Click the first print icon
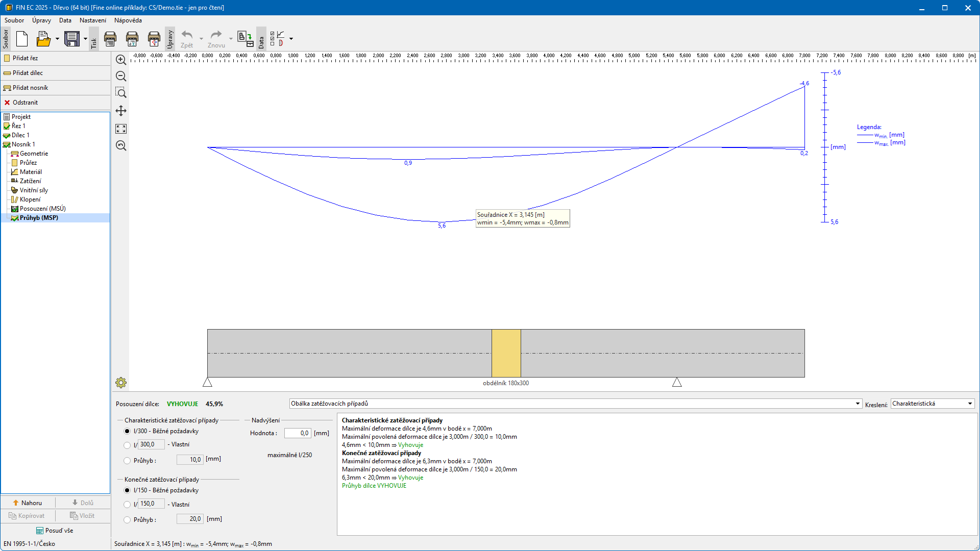This screenshot has height=551, width=980. click(110, 39)
